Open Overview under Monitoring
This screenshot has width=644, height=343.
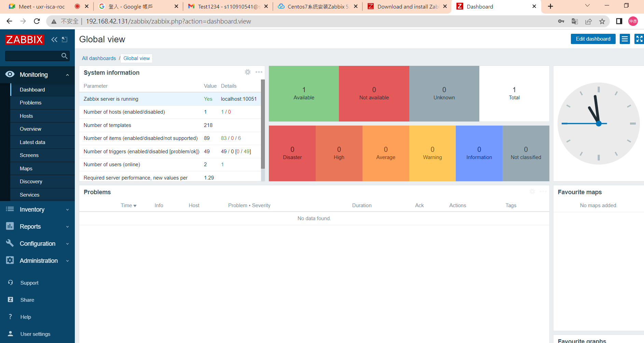(42, 129)
